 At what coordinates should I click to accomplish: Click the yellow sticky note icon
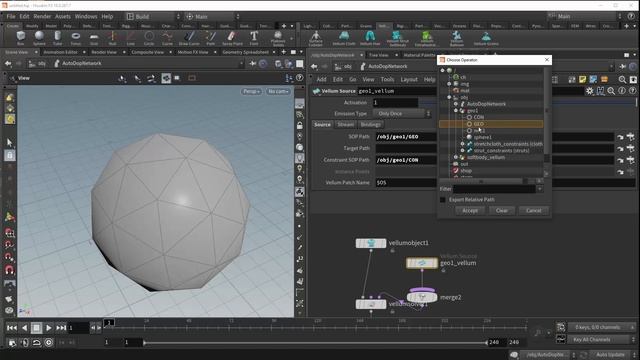(582, 80)
